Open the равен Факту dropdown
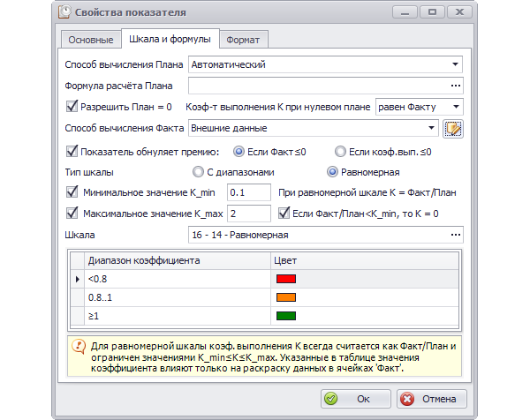 click(456, 107)
